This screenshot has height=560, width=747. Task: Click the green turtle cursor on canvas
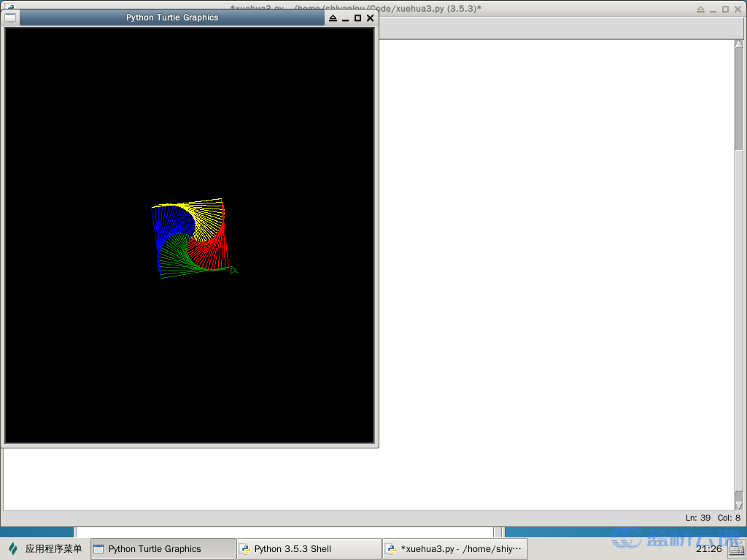(233, 271)
